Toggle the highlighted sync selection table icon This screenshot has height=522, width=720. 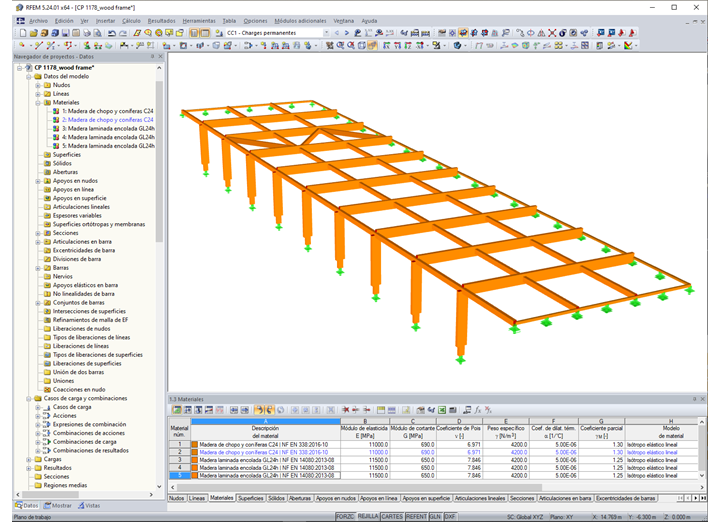[x=259, y=410]
